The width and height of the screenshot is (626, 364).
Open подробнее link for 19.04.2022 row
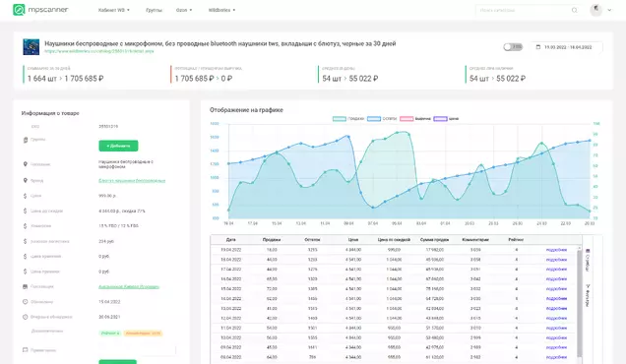point(556,250)
